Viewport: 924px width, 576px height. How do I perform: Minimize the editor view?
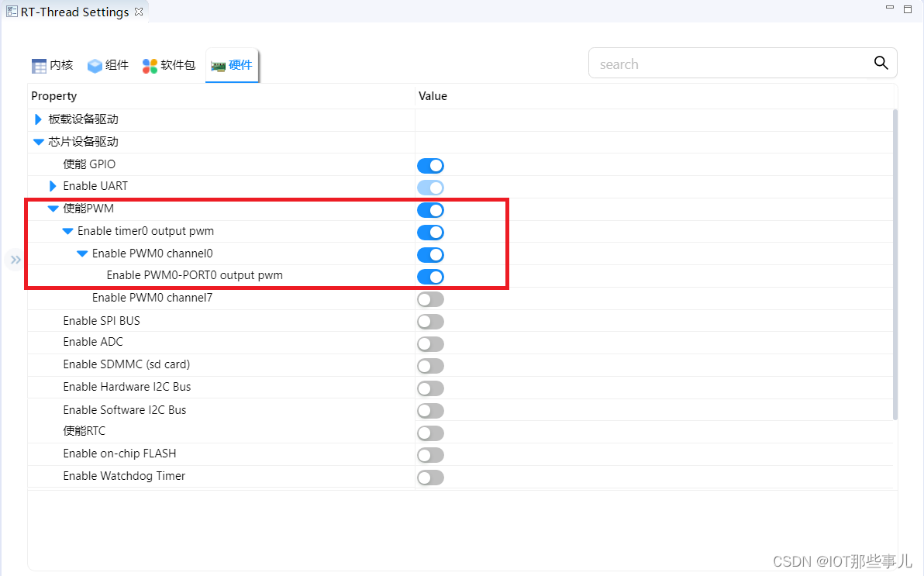coord(890,8)
